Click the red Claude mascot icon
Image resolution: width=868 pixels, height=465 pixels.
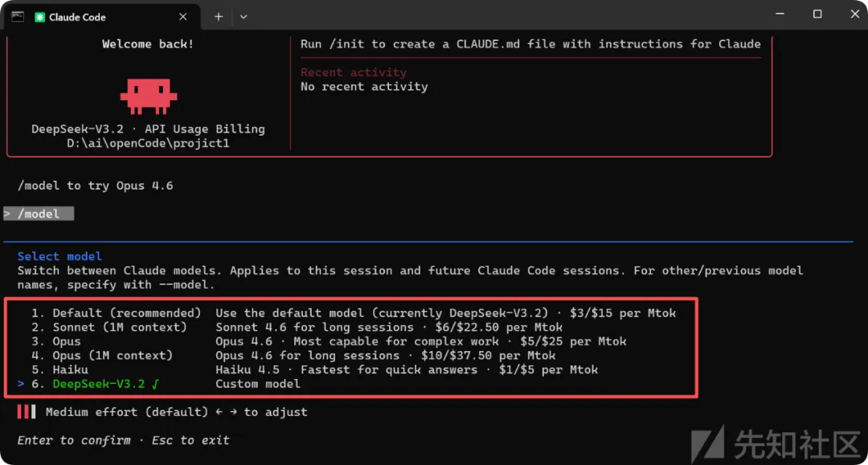148,96
